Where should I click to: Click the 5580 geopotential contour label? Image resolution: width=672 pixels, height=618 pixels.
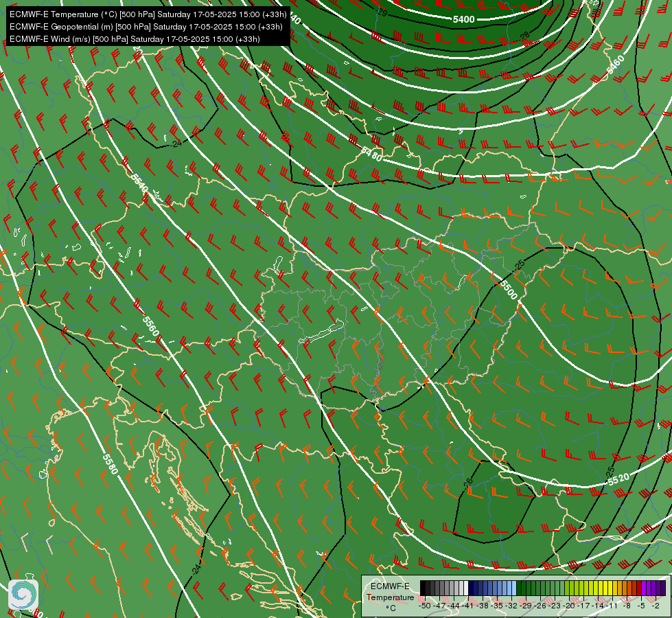click(110, 464)
